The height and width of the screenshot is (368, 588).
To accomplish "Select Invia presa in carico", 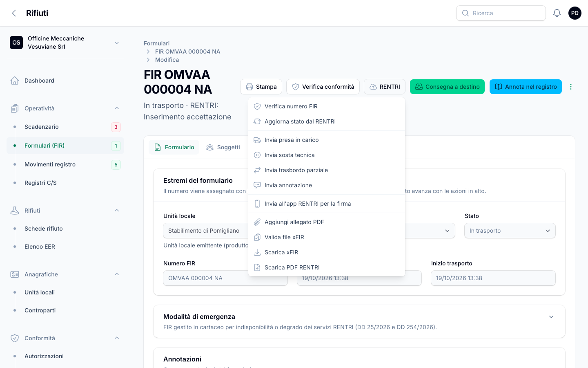I will 327,140.
